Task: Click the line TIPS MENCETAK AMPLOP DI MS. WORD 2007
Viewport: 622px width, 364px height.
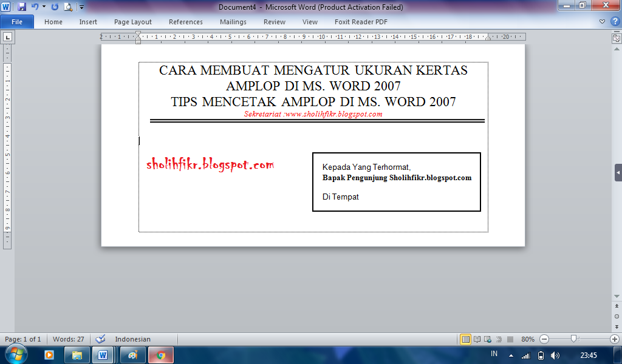Action: [313, 102]
